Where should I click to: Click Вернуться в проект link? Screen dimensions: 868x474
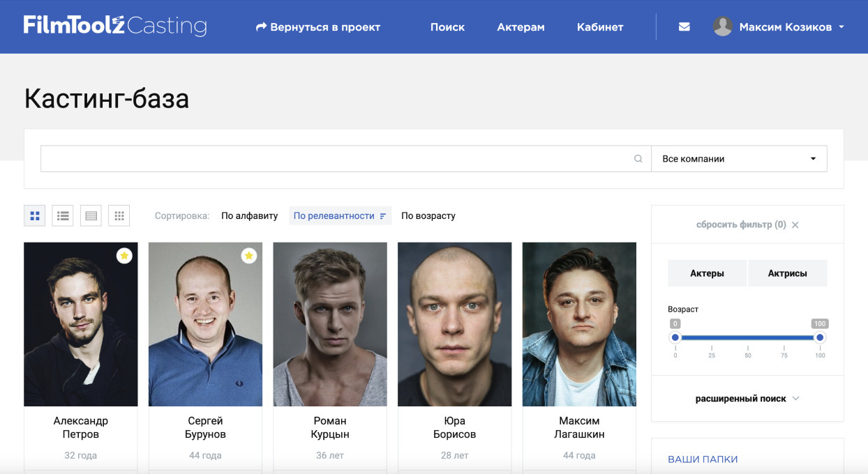318,27
